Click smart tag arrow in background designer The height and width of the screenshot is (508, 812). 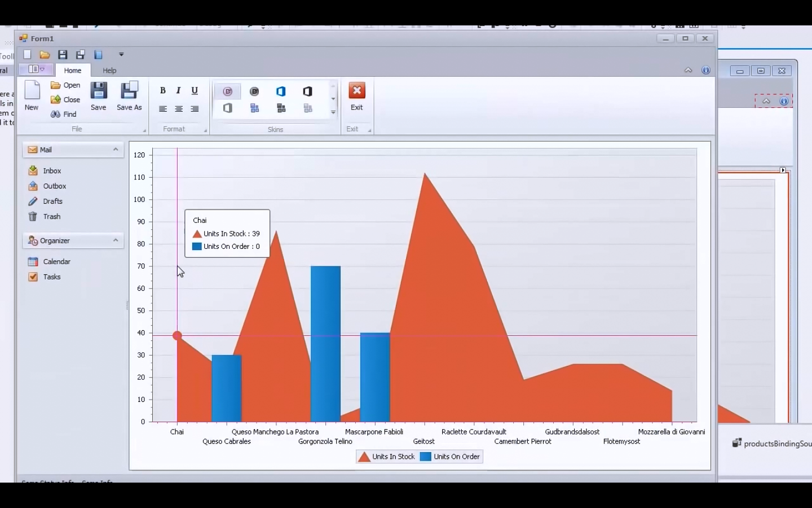click(x=783, y=170)
